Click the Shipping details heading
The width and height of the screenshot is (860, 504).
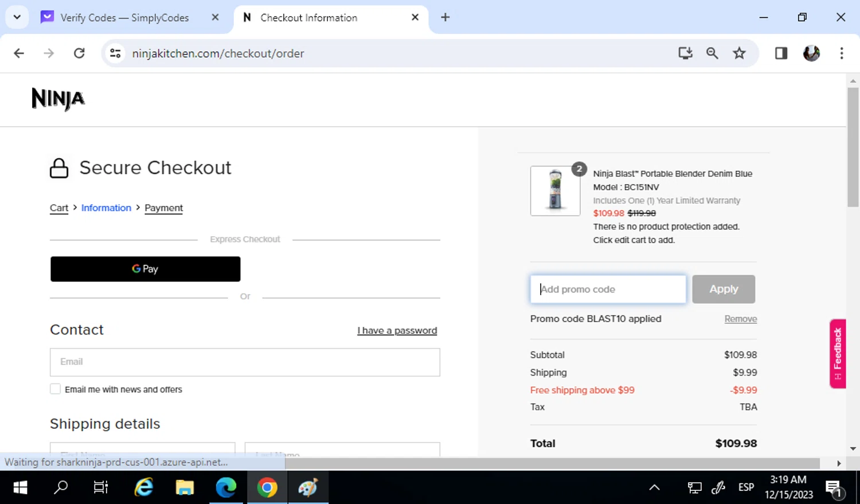pos(105,424)
